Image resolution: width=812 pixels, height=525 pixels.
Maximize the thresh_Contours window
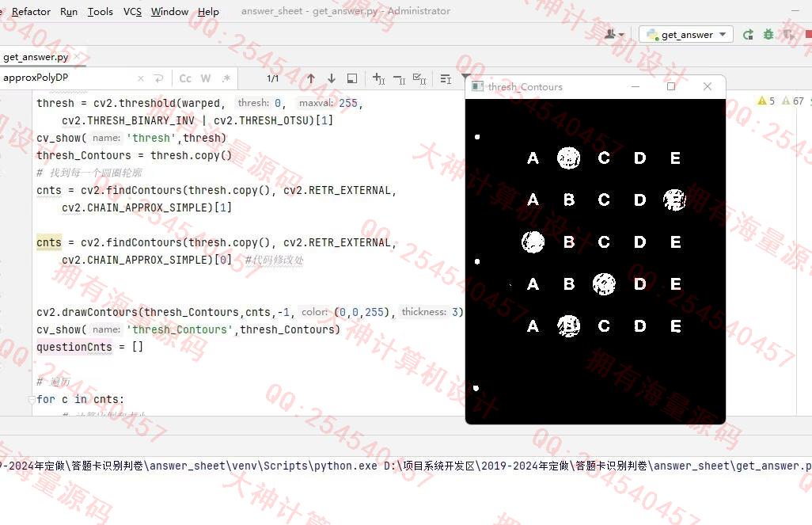[x=671, y=86]
